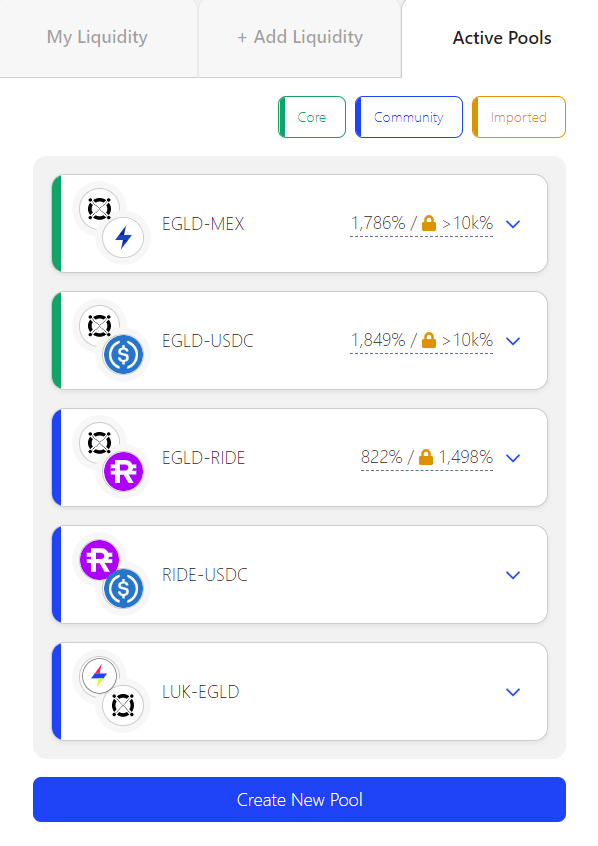Expand the EGLD-USDC pool chevron
Viewport: 598px width, 846px height.
coord(513,341)
